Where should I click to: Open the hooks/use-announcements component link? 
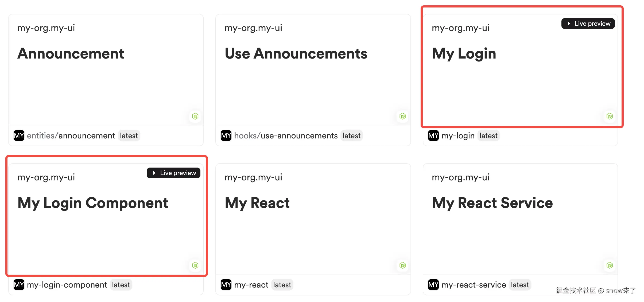click(286, 135)
